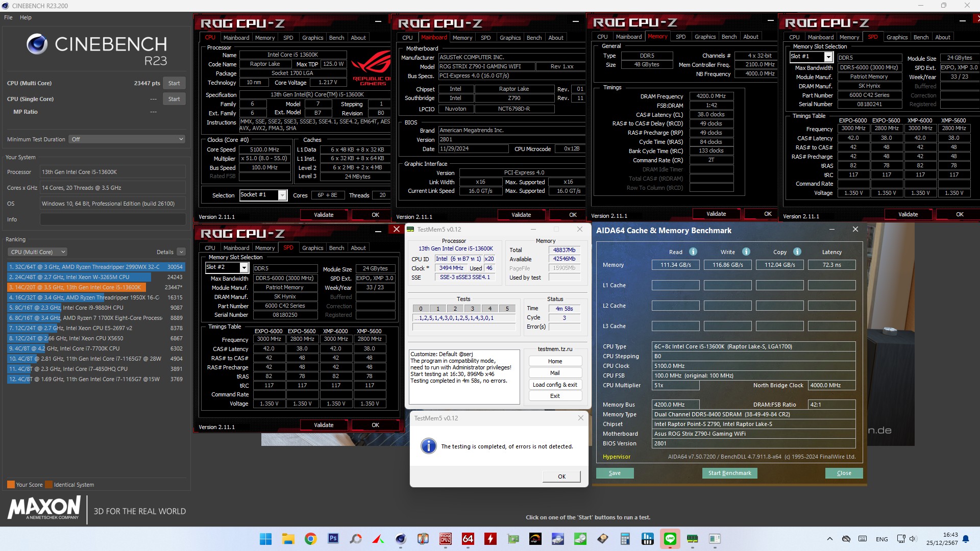Click the 111.34 GB/s memory read value
The width and height of the screenshot is (980, 551).
675,265
